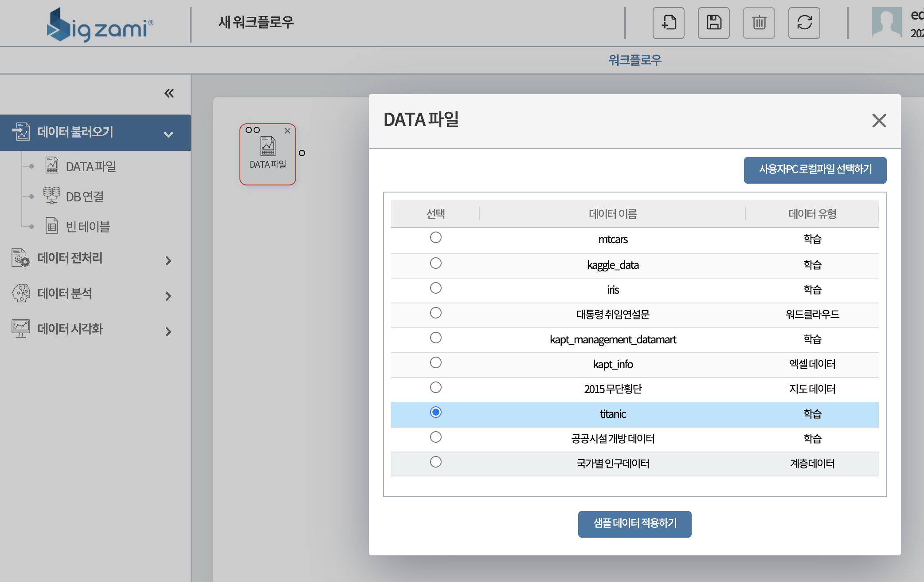Switch to the 워크플로우 tab
This screenshot has width=924, height=582.
point(634,60)
